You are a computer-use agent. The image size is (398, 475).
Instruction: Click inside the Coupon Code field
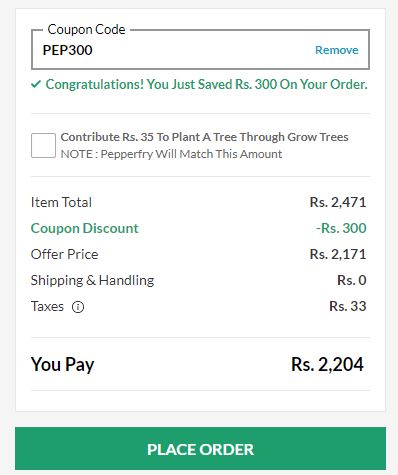click(x=200, y=50)
